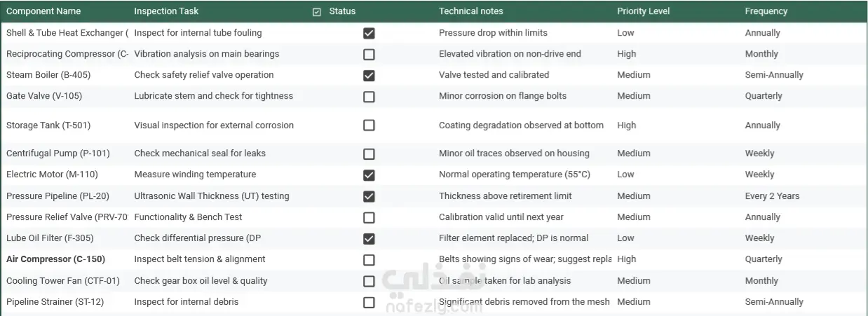
Task: Check the Reciprocating Compressor status box
Action: (x=369, y=54)
